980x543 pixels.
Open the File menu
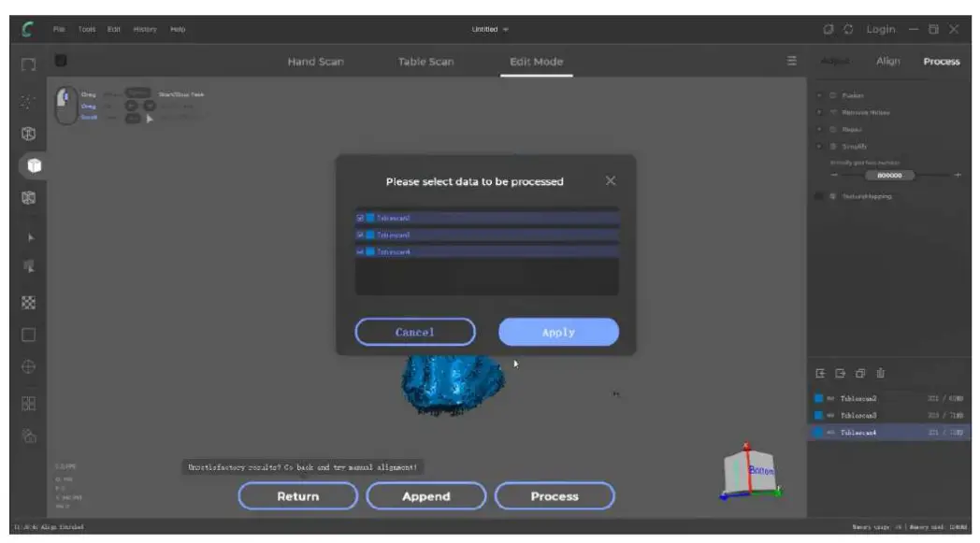59,29
